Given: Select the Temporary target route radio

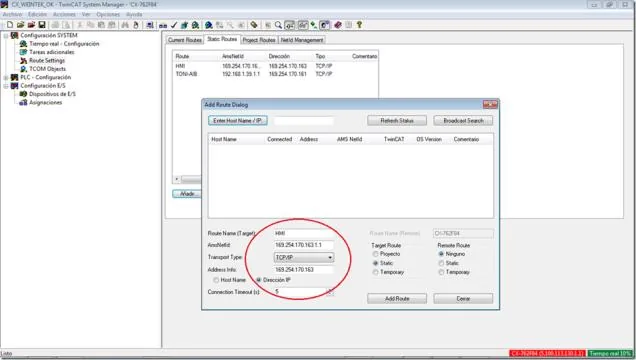Looking at the screenshot, I should point(376,272).
